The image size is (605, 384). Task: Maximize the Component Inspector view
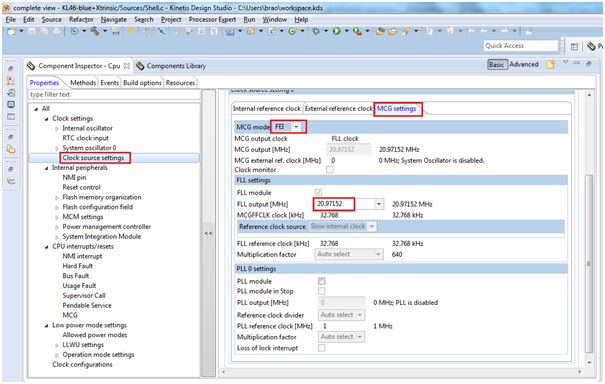coord(588,63)
